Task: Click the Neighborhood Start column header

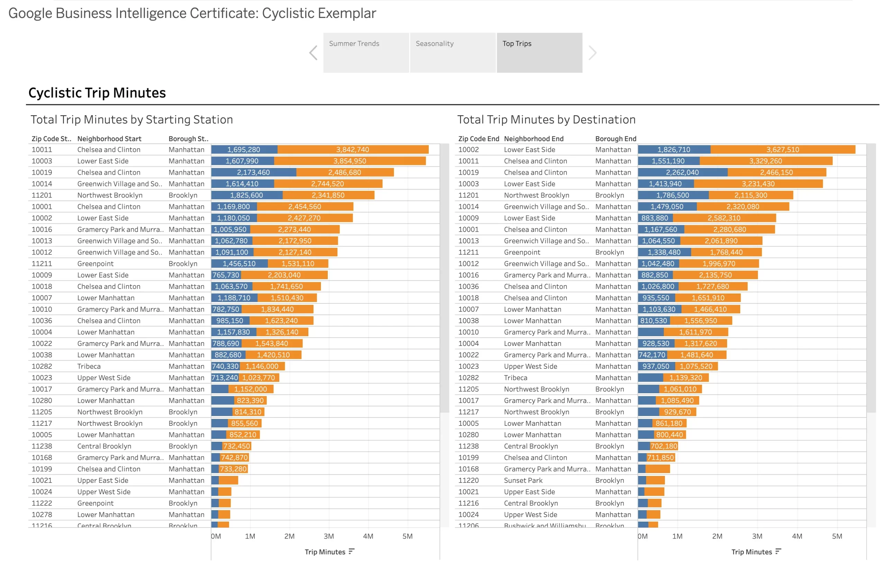Action: 109,139
